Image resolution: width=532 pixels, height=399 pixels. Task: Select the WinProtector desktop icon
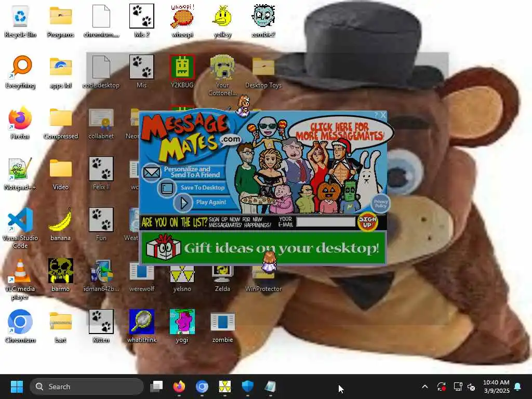pyautogui.click(x=263, y=278)
